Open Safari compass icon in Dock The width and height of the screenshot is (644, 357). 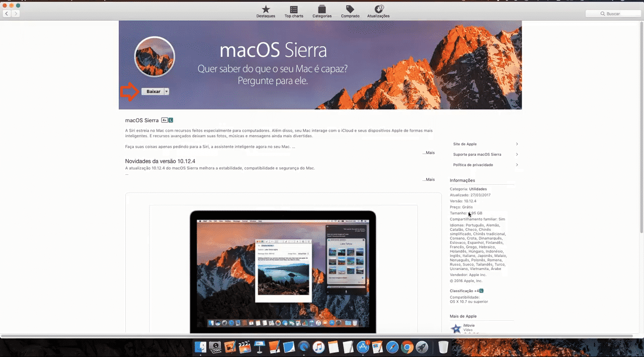tap(392, 347)
